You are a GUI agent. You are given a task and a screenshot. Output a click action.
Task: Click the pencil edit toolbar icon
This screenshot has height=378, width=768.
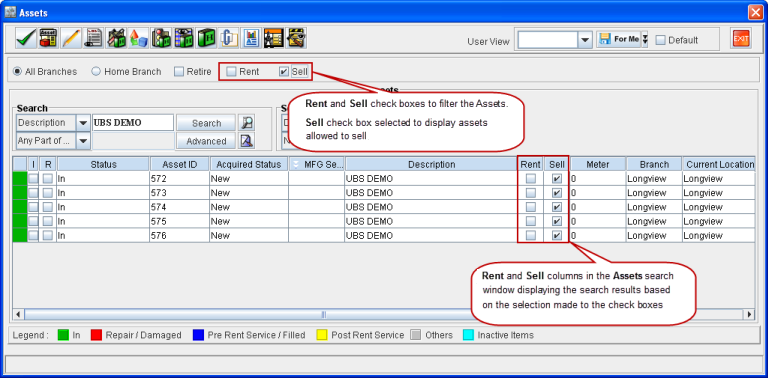71,38
